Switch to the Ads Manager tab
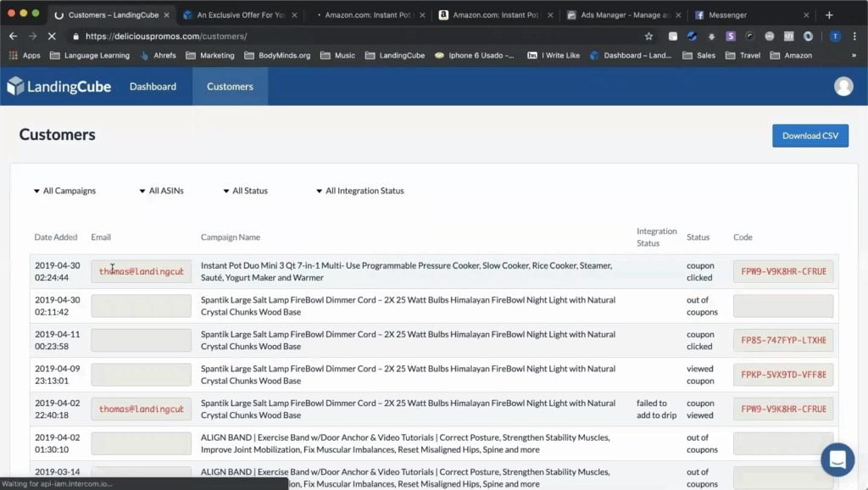 coord(623,15)
